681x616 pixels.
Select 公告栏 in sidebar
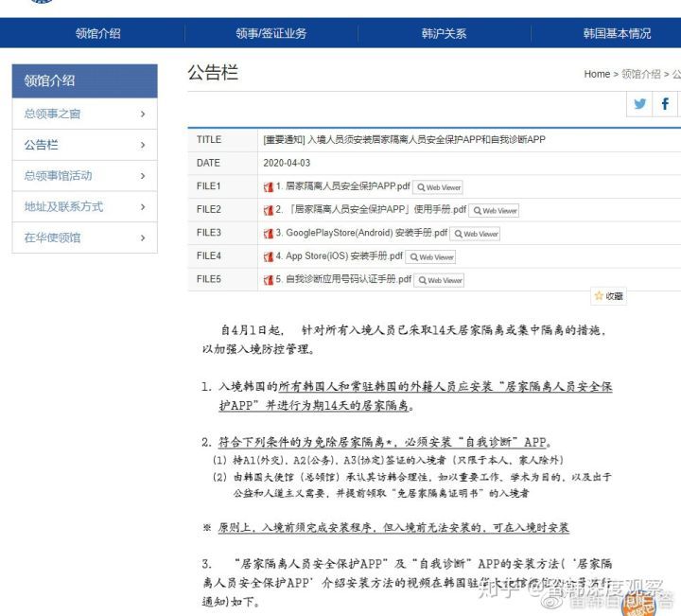pyautogui.click(x=85, y=145)
